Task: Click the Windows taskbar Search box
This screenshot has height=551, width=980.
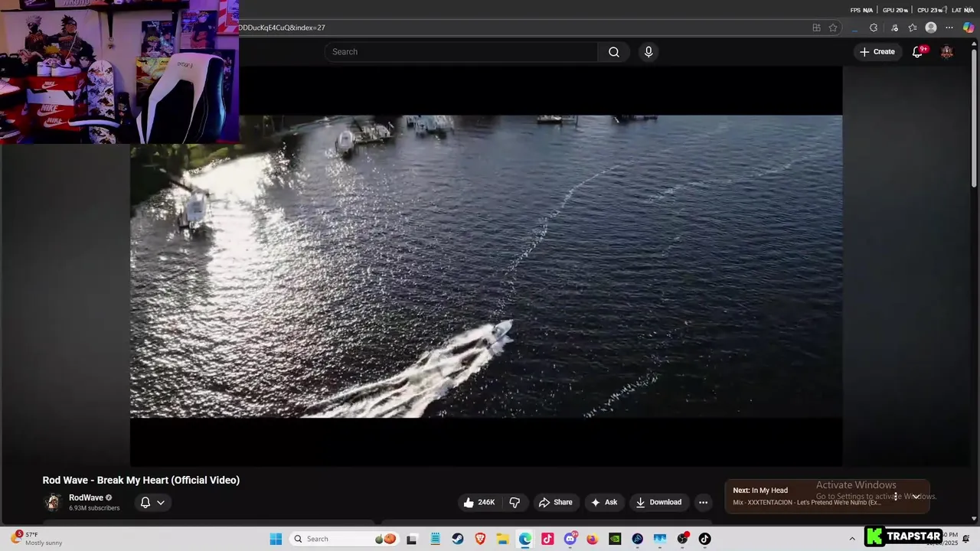Action: point(344,539)
